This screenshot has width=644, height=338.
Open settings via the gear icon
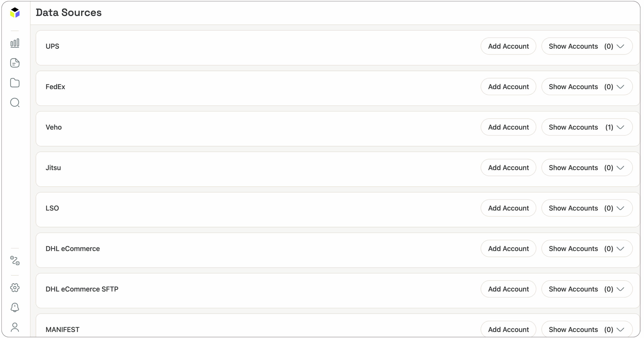tap(15, 288)
